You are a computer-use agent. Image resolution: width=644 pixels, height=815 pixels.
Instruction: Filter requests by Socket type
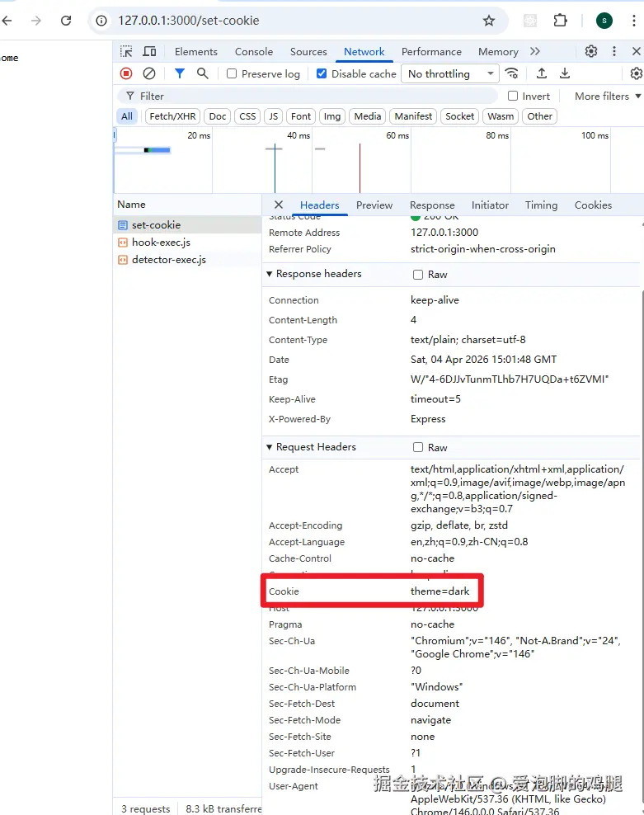point(459,116)
